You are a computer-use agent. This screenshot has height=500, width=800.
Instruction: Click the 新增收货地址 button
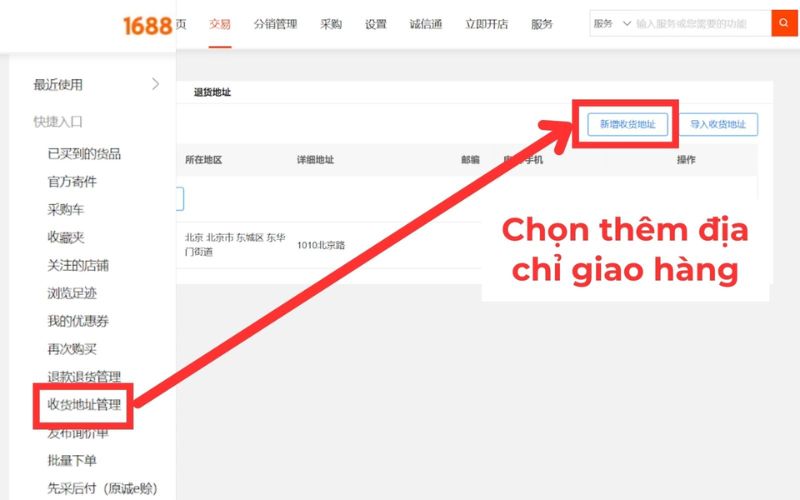pyautogui.click(x=628, y=124)
